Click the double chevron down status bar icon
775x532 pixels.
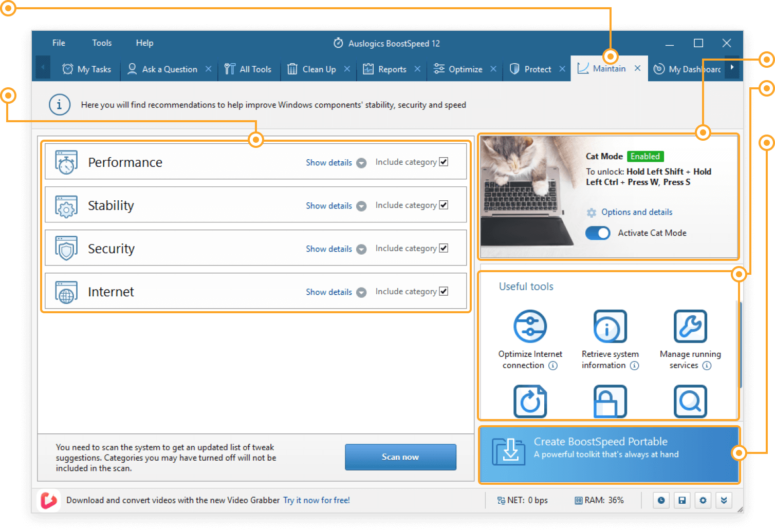(x=724, y=500)
